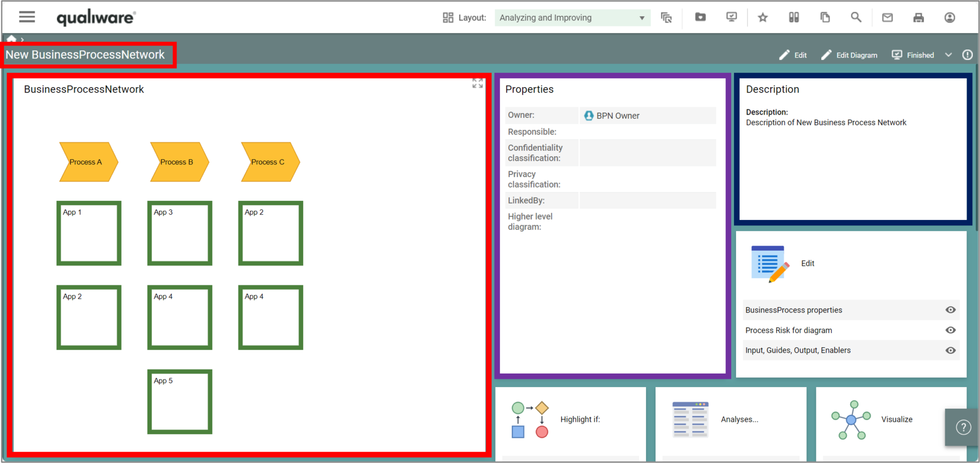Image resolution: width=980 pixels, height=463 pixels.
Task: Toggle visibility of Input, Guides, Output, Enablers
Action: point(950,350)
